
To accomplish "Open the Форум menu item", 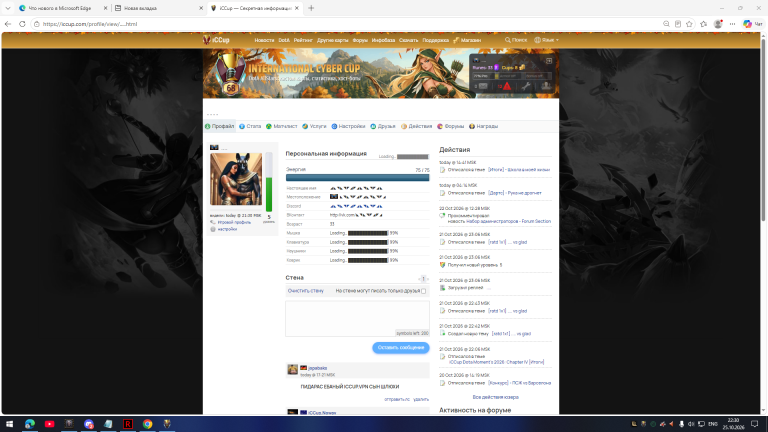I will (x=360, y=40).
